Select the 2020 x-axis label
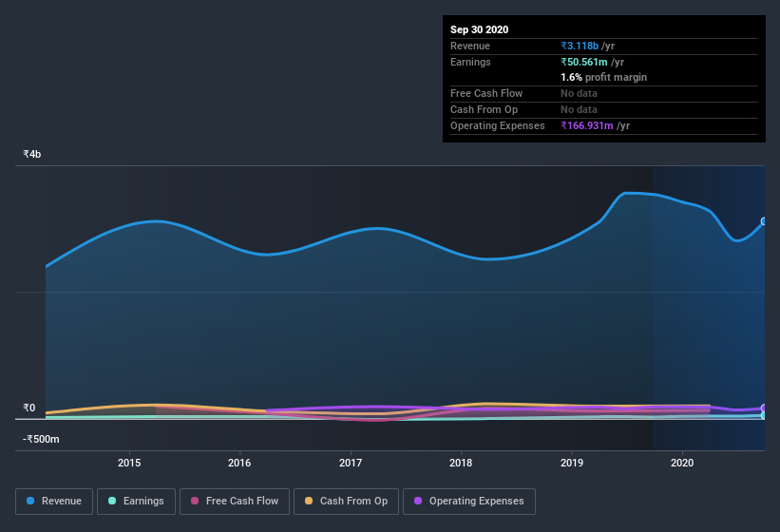 [x=682, y=463]
